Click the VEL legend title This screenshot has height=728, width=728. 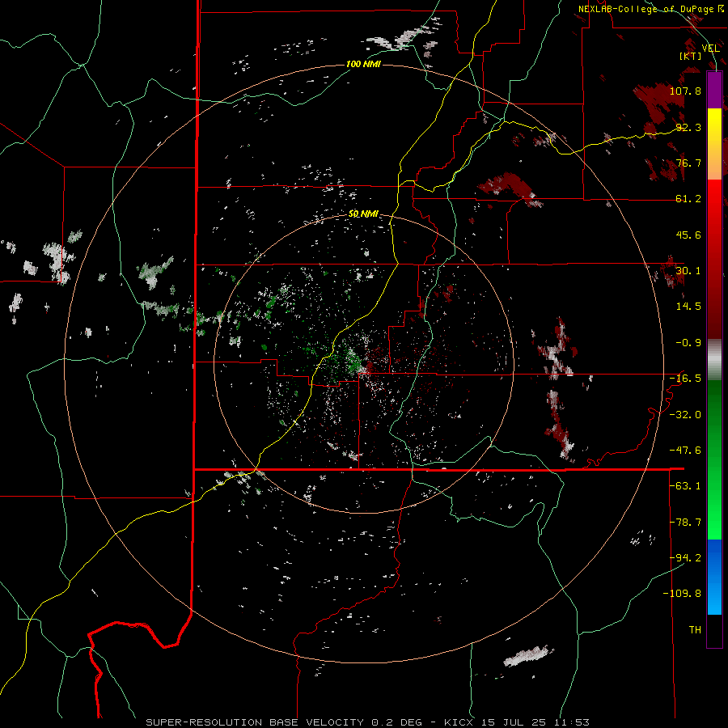coord(710,49)
